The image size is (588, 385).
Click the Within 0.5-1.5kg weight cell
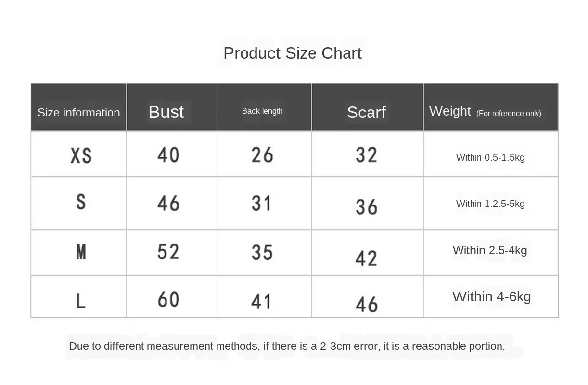[x=490, y=157]
